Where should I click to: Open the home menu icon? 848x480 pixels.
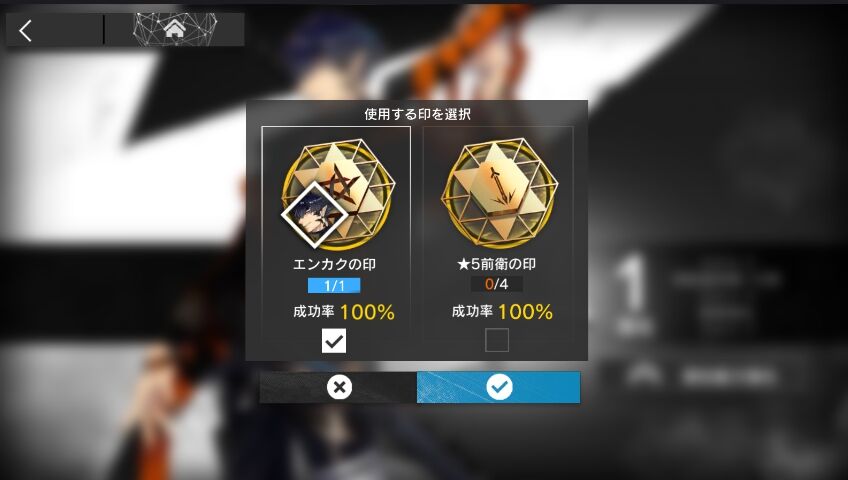(x=174, y=29)
